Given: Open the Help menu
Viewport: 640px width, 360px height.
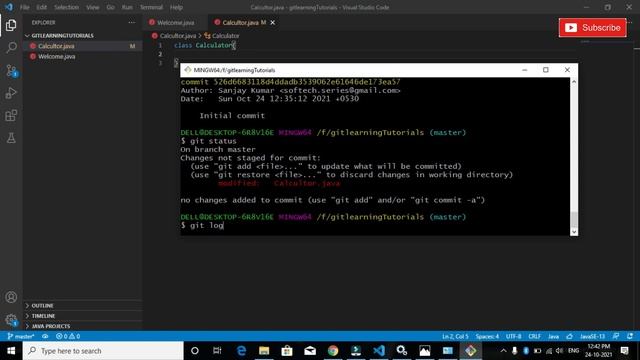Looking at the screenshot, I should [176, 7].
